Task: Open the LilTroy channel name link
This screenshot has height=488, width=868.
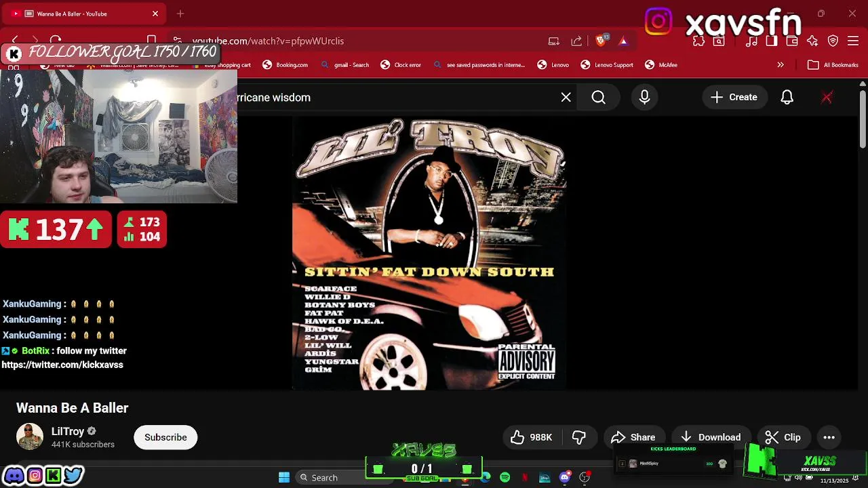Action: pyautogui.click(x=68, y=431)
